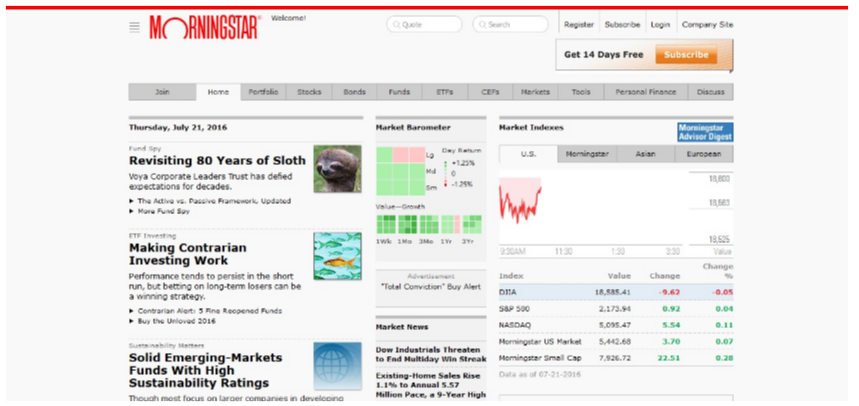Click the 1Yr value-growth heatmap
The image size is (859, 406).
tap(450, 225)
